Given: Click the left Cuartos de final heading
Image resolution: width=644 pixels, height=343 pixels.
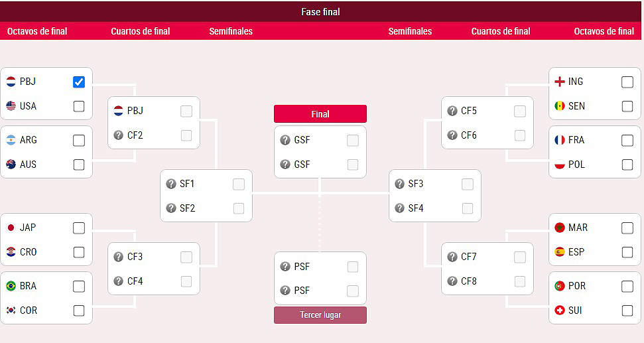Looking at the screenshot, I should click(x=141, y=31).
